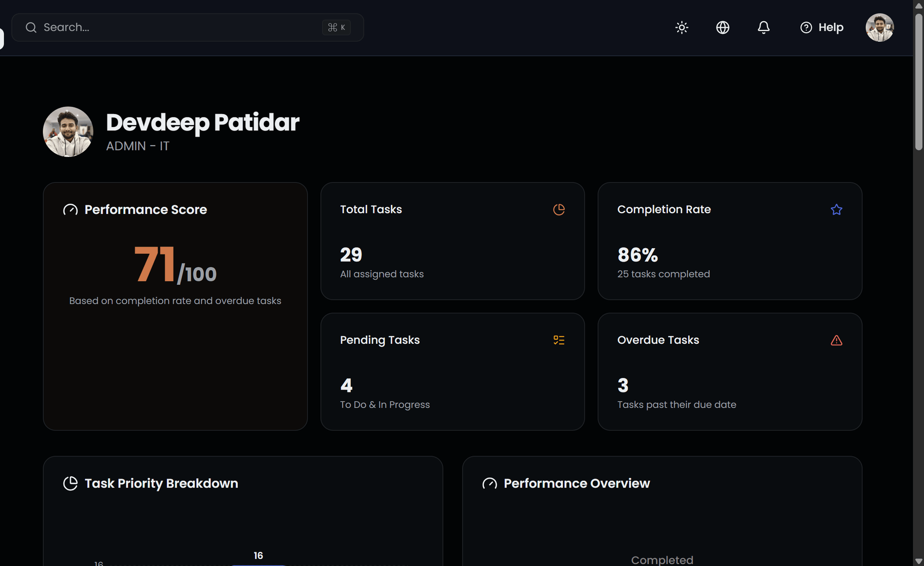Click the pie chart icon on Total Tasks
The image size is (924, 566).
point(559,210)
